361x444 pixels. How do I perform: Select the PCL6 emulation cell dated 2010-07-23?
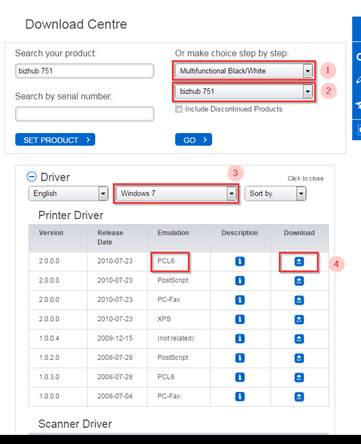pyautogui.click(x=166, y=261)
